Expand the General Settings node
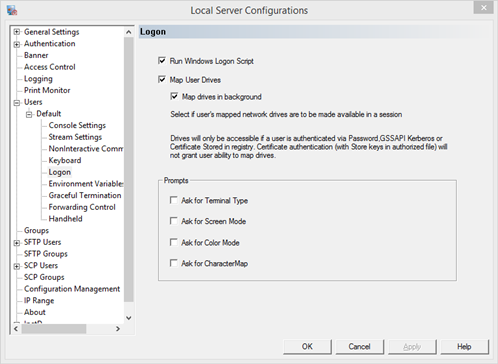Viewport: 498px width, 364px height. (x=17, y=32)
